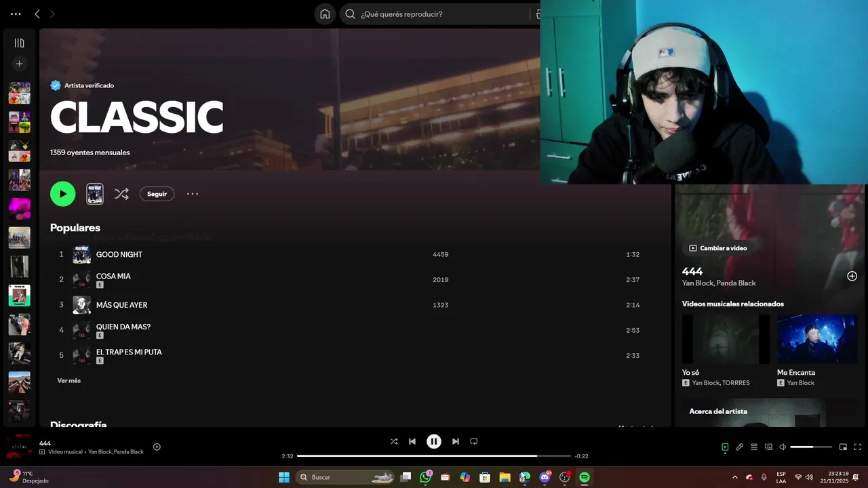The width and height of the screenshot is (868, 488).
Task: Follow the artist with Seguir button
Action: point(157,194)
